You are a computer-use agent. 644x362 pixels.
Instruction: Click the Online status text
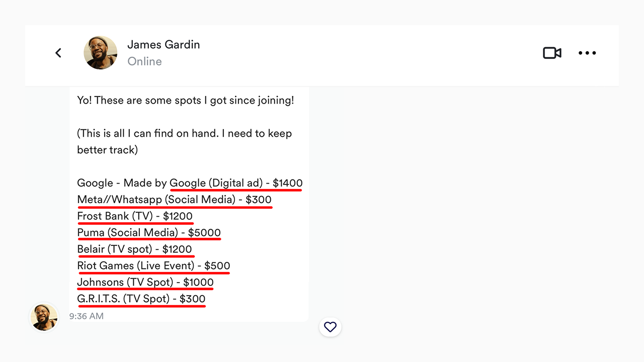144,61
